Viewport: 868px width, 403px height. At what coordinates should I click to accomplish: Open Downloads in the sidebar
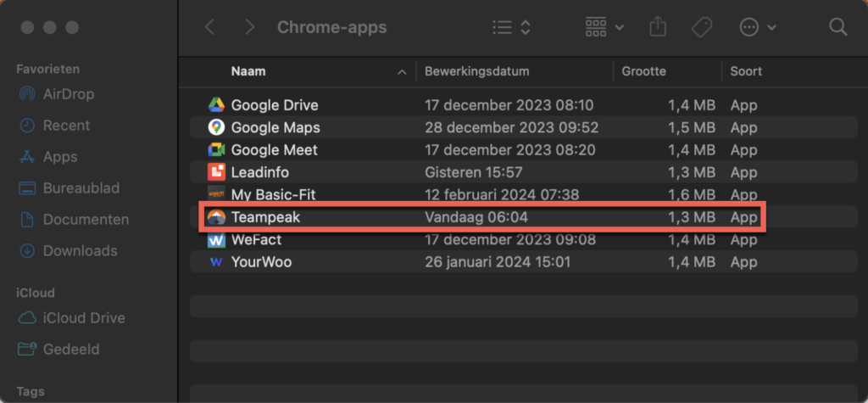(81, 251)
